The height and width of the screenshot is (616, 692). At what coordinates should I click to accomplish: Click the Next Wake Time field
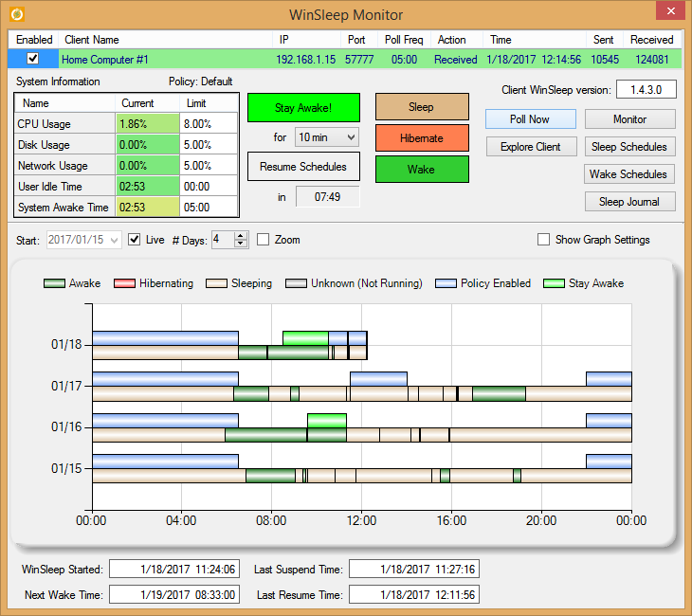tap(174, 594)
